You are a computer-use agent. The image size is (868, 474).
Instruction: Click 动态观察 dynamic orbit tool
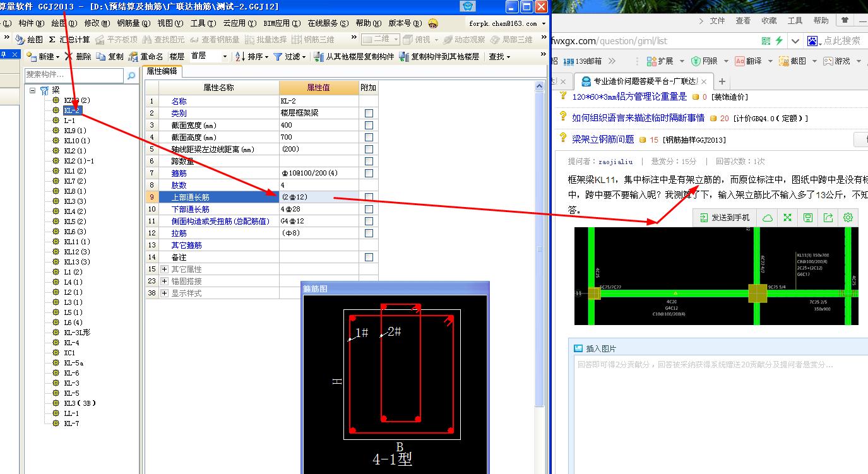[x=464, y=39]
